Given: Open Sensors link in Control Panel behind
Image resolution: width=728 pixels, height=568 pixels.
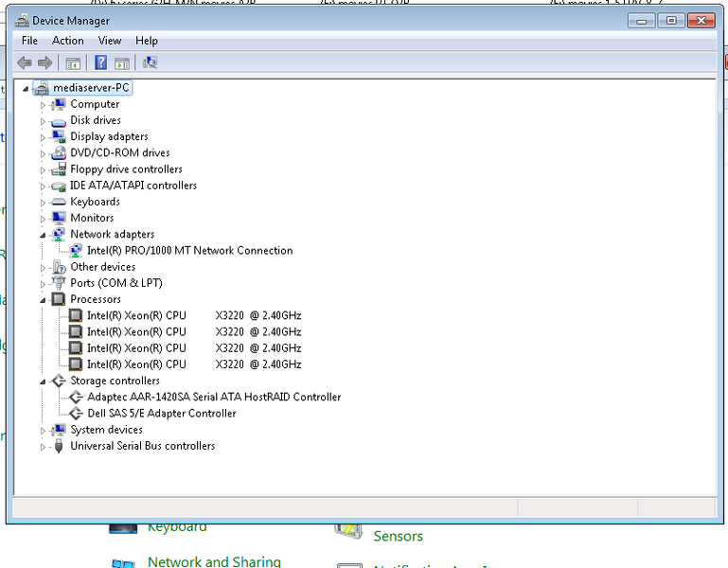Looking at the screenshot, I should [x=398, y=537].
